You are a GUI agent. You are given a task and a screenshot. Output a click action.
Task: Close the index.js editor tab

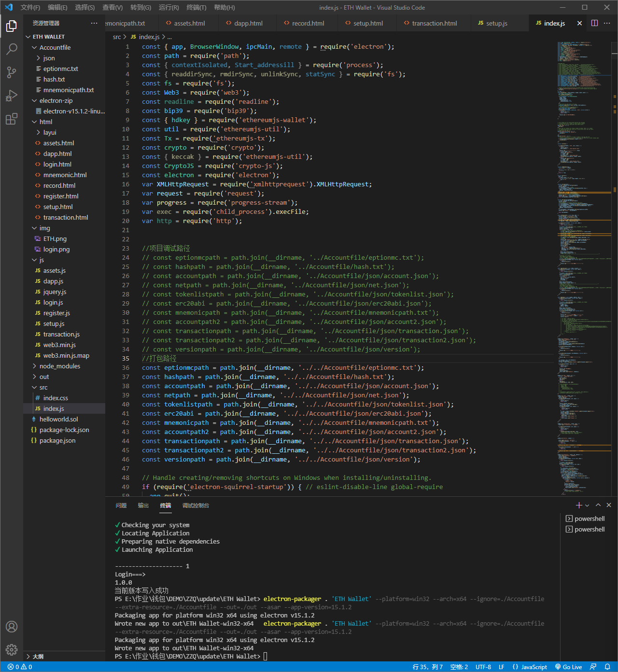(579, 23)
